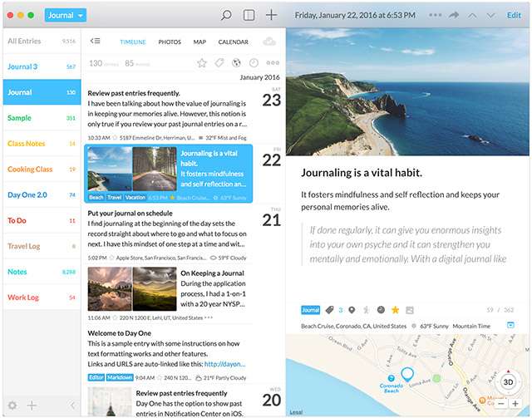Click the Edit button
Screen dimensions: 532x418
(514, 15)
